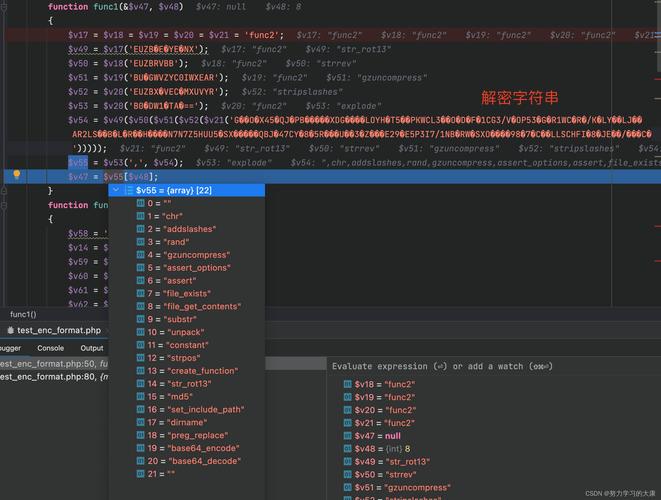Select array entry 21 = ""
Viewport: 661px width, 500px height.
point(187,474)
